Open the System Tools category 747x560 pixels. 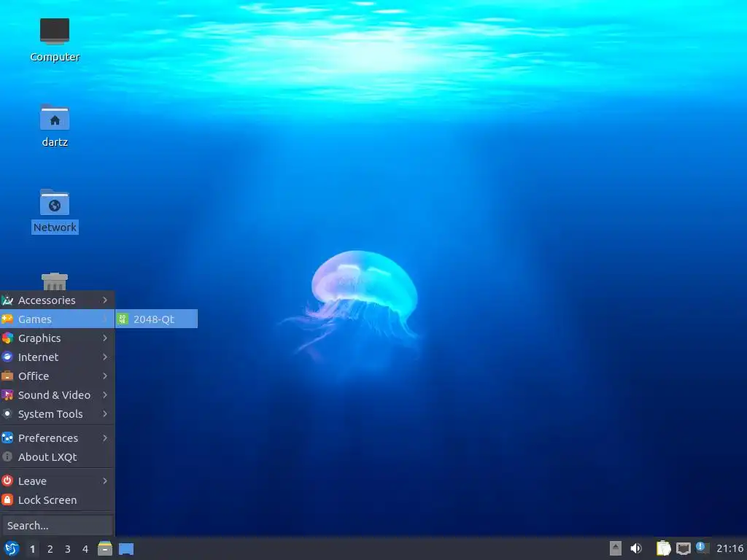tap(57, 414)
